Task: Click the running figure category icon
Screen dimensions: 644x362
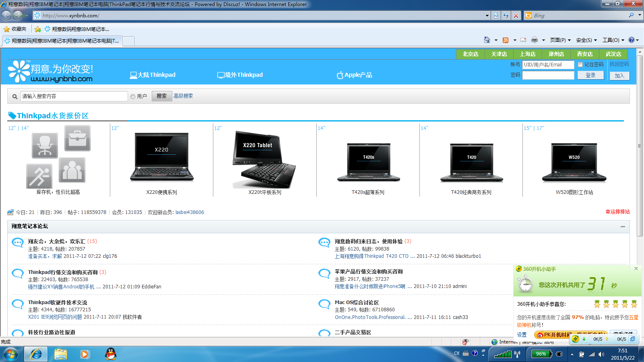Action: [x=39, y=176]
